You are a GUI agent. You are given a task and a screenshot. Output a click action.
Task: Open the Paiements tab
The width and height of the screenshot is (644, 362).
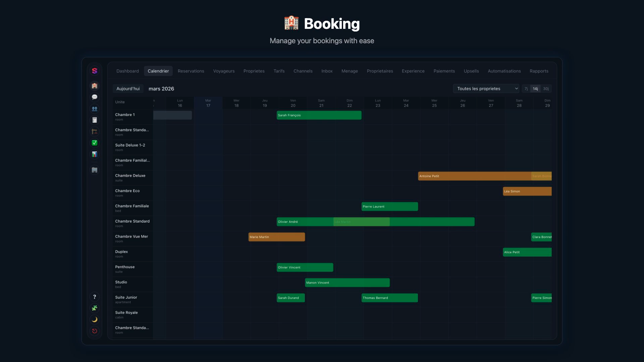(x=444, y=71)
